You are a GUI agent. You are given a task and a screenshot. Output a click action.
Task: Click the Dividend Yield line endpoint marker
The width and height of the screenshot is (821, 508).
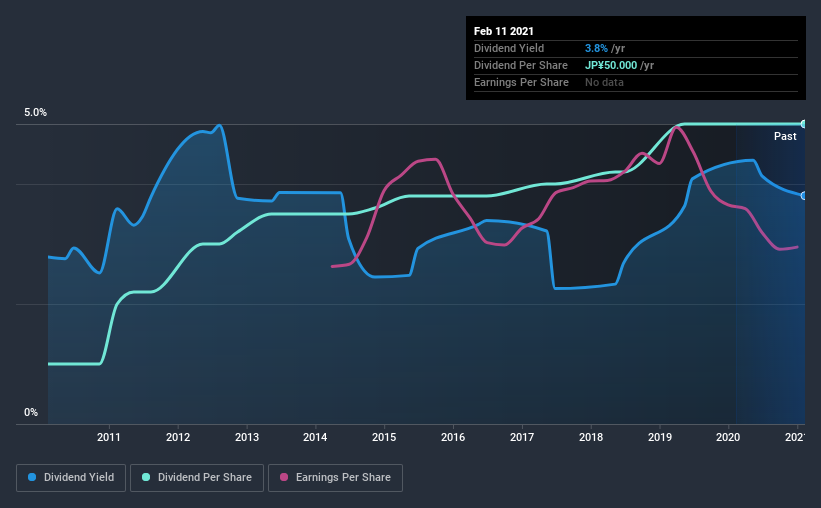(x=803, y=196)
